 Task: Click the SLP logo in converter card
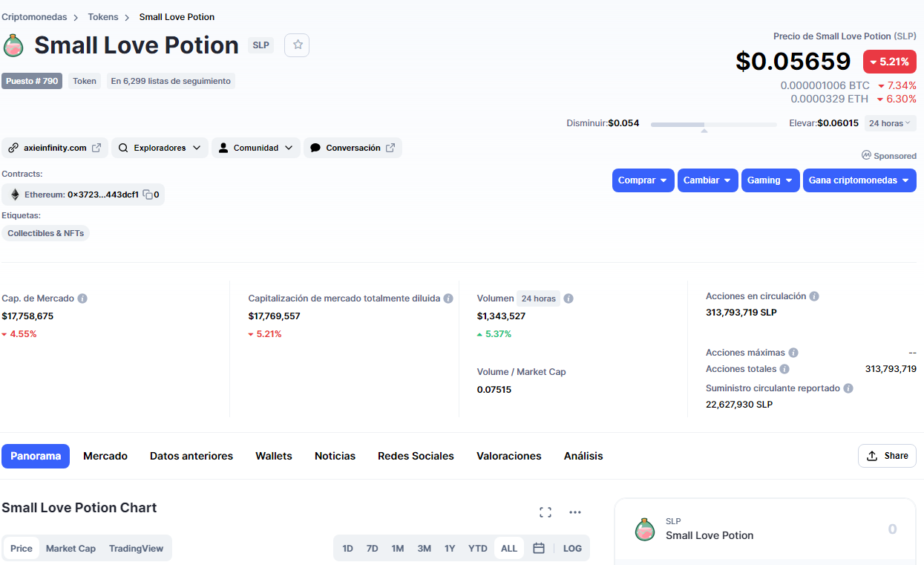click(645, 529)
